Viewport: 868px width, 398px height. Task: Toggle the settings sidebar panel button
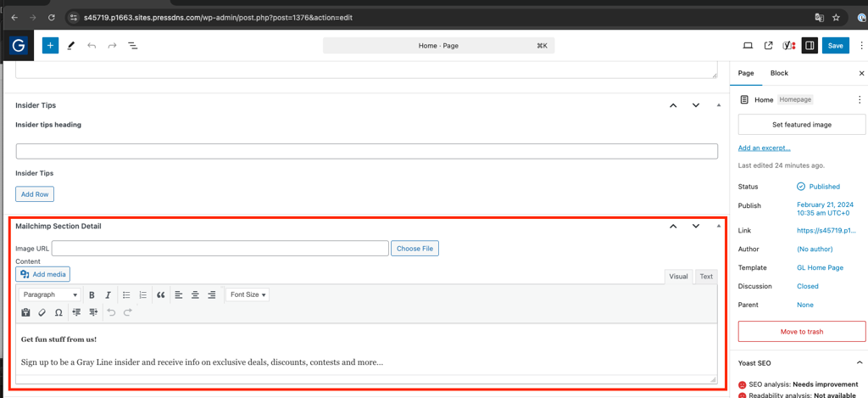tap(810, 46)
